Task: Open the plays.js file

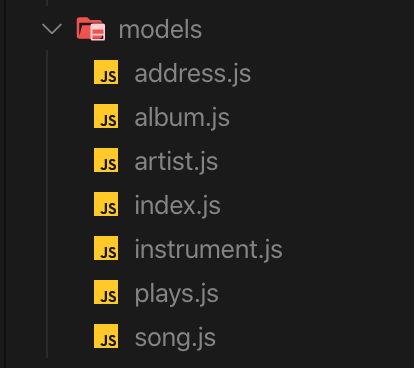Action: pyautogui.click(x=176, y=294)
